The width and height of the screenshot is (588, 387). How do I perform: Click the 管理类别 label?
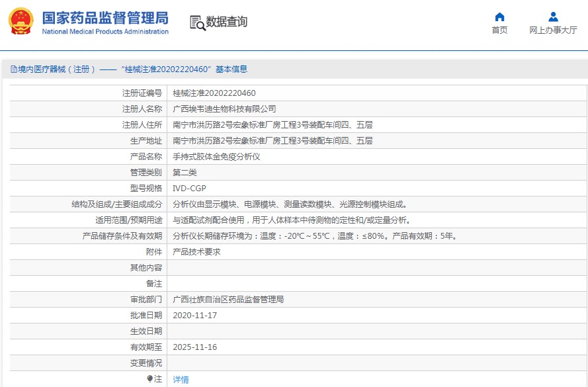tap(146, 173)
